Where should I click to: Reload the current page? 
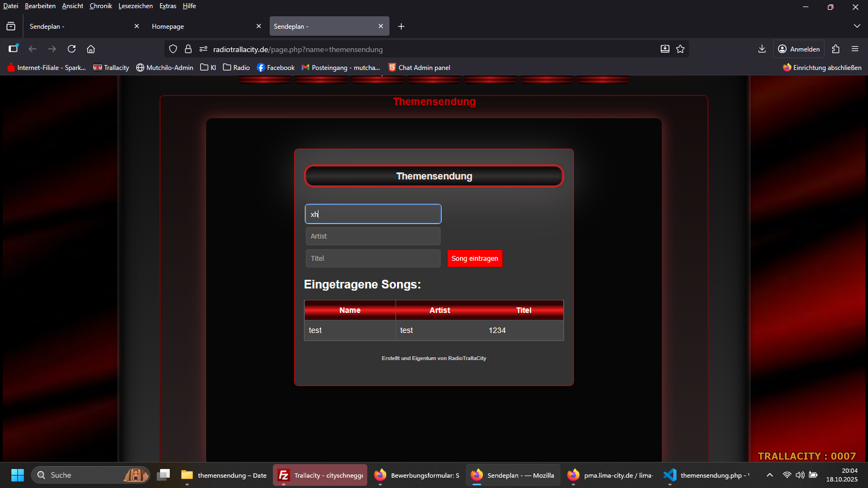(72, 49)
